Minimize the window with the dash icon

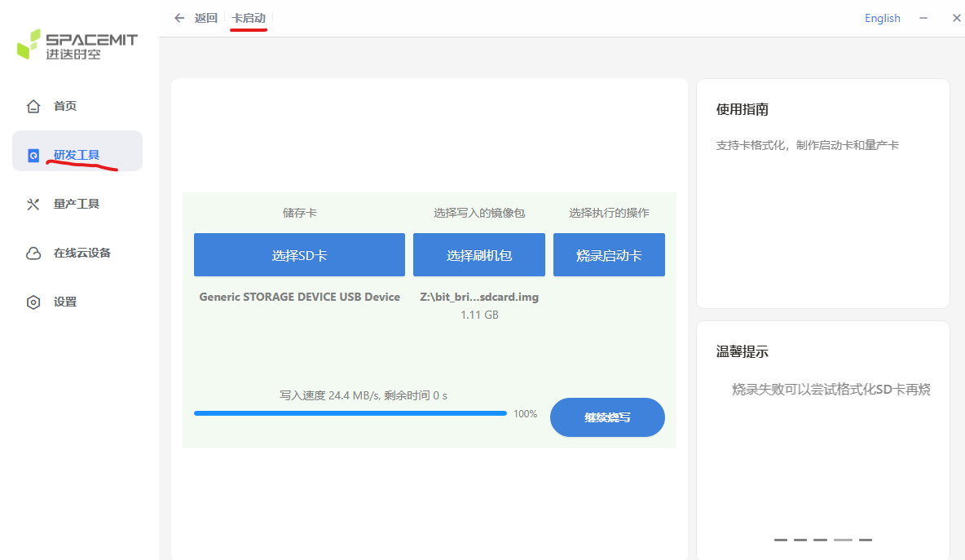coord(923,18)
